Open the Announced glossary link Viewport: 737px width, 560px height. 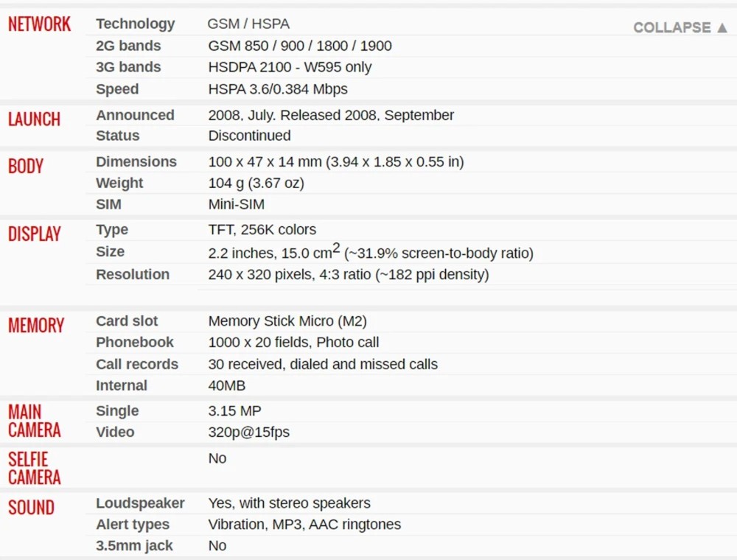pos(135,115)
